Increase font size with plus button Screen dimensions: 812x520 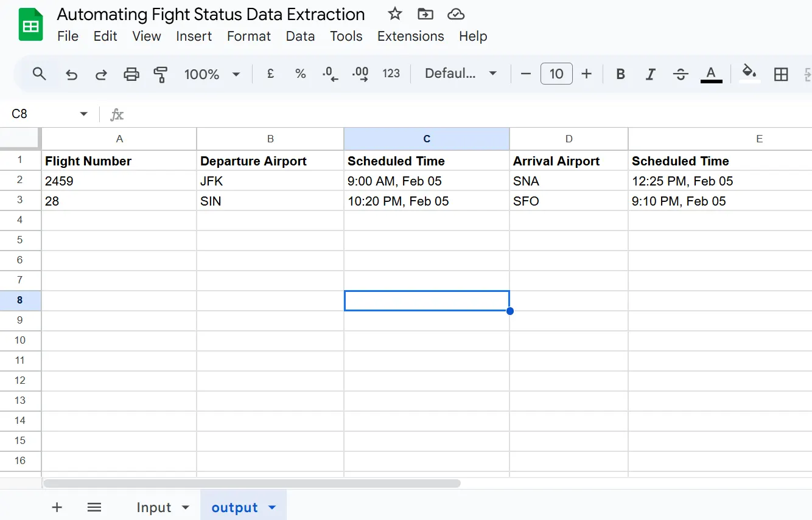coord(586,74)
